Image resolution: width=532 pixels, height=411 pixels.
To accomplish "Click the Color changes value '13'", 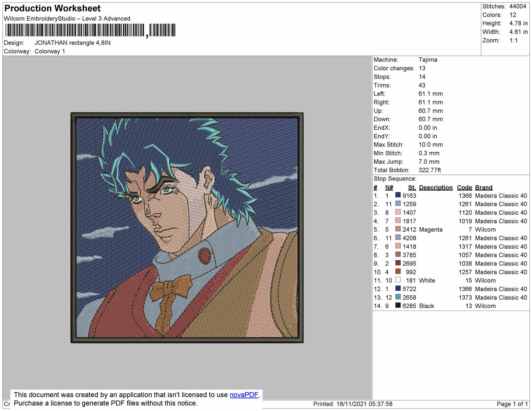I will coord(422,68).
